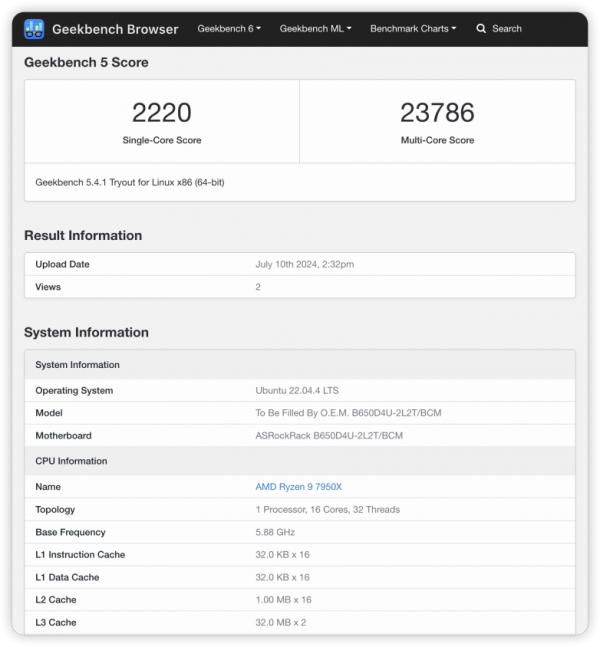Click the Geekbench logo icon
Viewport: 600px width, 647px height.
tap(34, 28)
